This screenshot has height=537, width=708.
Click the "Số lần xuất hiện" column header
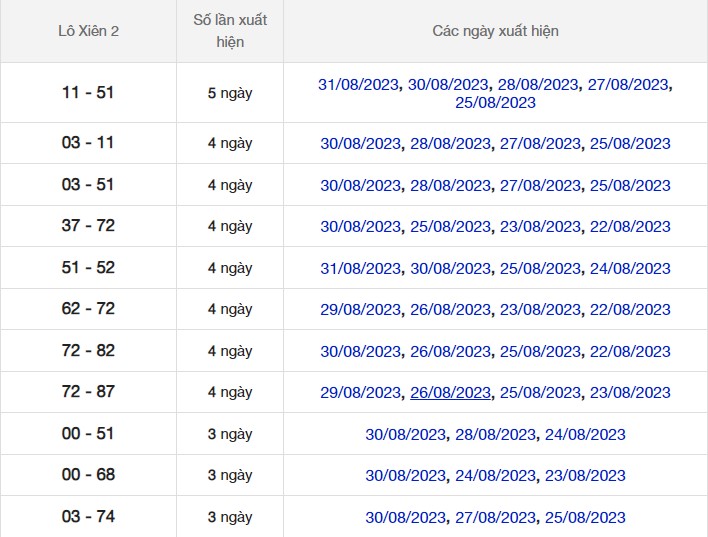tap(230, 31)
